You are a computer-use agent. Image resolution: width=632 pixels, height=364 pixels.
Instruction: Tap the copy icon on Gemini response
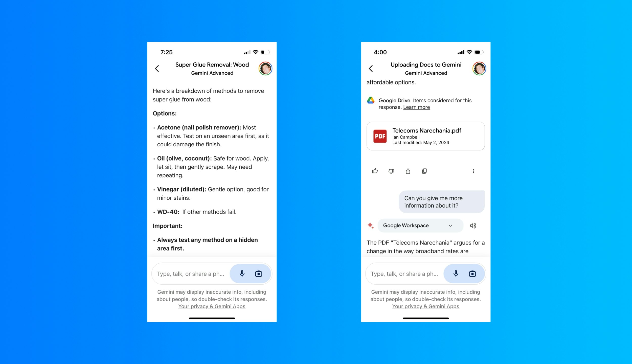tap(424, 171)
